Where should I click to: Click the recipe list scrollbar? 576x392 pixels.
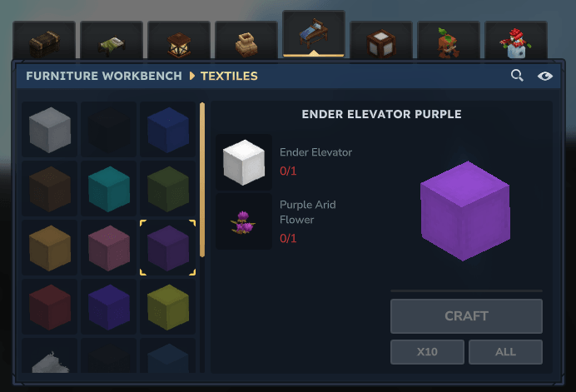(x=202, y=180)
